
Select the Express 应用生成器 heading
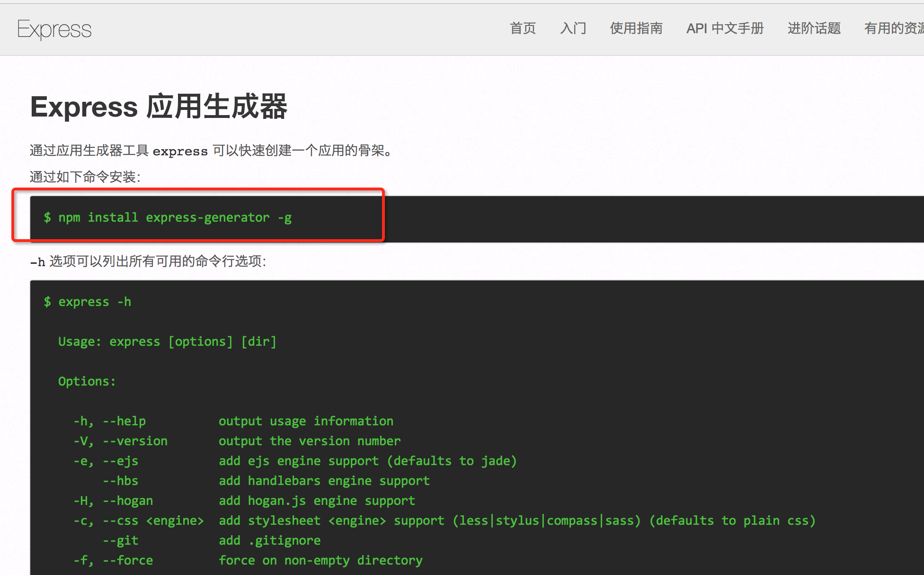159,107
